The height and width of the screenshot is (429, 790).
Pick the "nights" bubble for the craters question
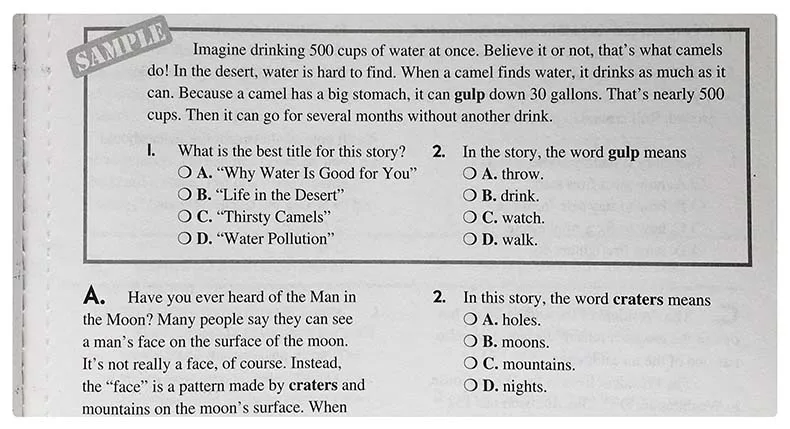[x=470, y=386]
